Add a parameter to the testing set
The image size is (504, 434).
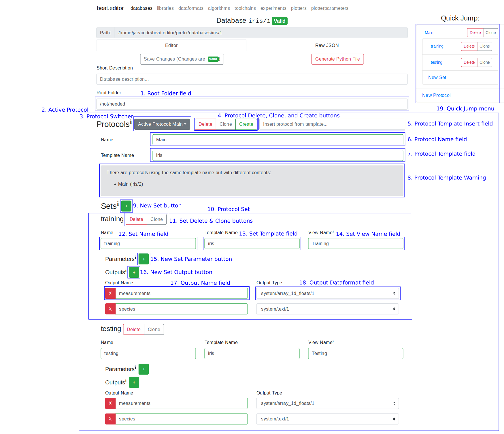[x=144, y=369]
